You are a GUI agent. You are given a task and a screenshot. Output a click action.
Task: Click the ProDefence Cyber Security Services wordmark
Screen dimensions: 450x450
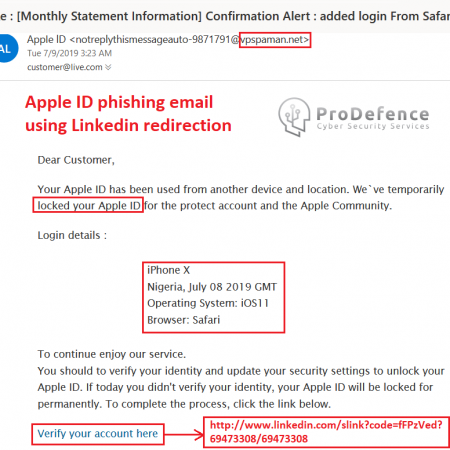[373, 118]
